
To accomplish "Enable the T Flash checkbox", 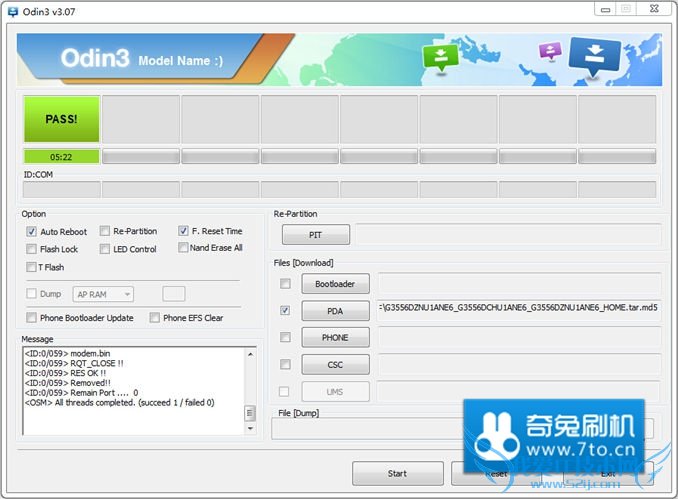I will (x=31, y=267).
